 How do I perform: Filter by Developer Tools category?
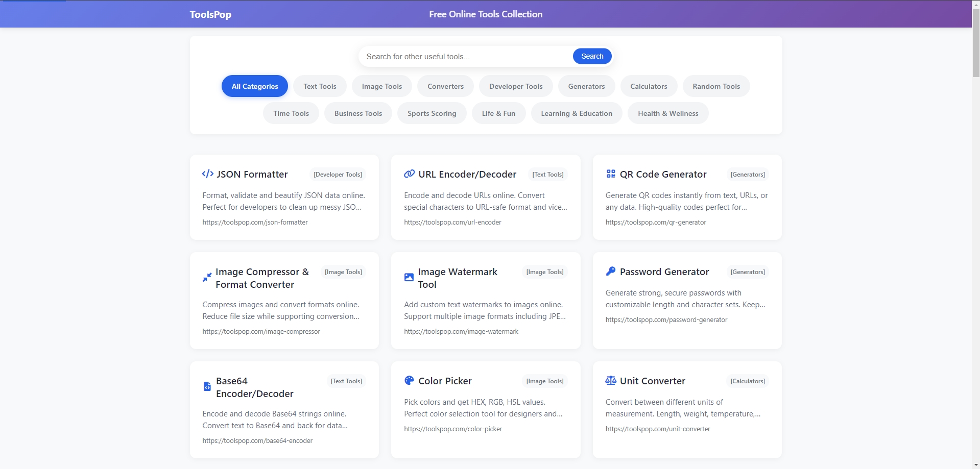click(515, 86)
